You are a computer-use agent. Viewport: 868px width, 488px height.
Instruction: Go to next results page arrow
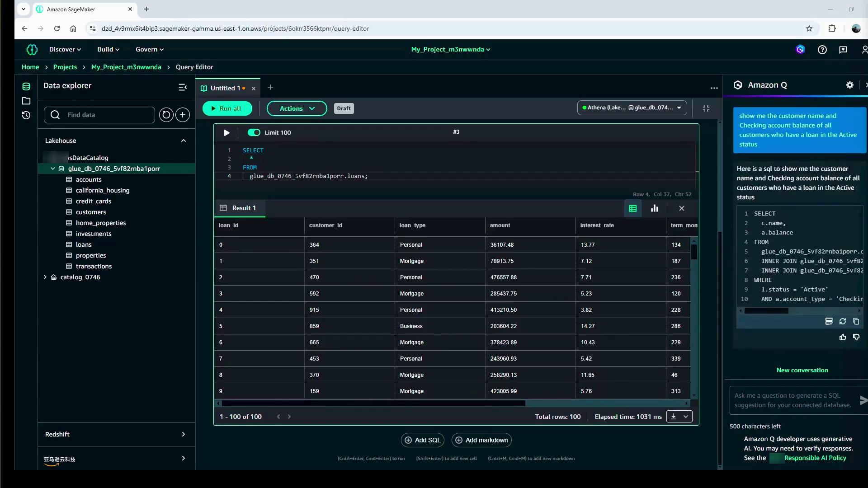pyautogui.click(x=289, y=417)
